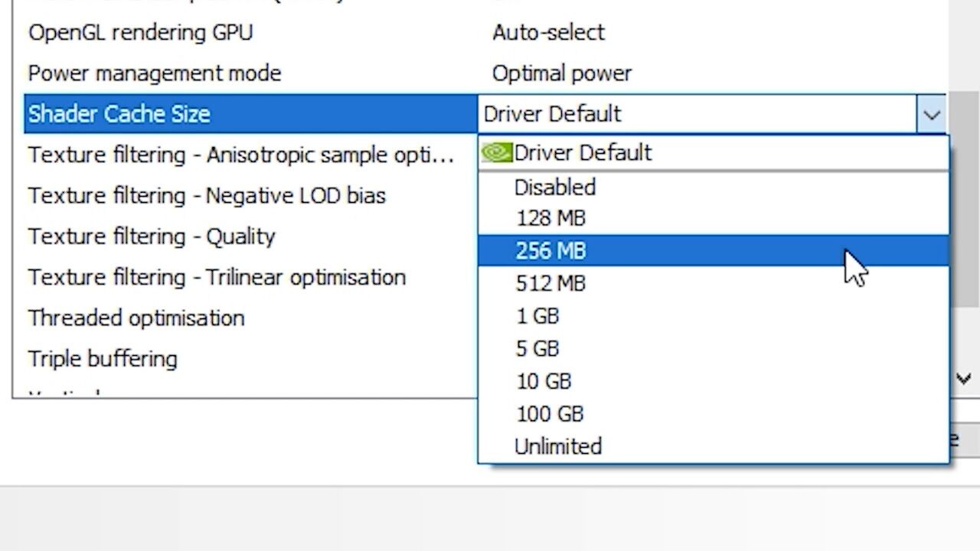
Task: Select Texture filtering Negative LOD bias
Action: coord(207,196)
